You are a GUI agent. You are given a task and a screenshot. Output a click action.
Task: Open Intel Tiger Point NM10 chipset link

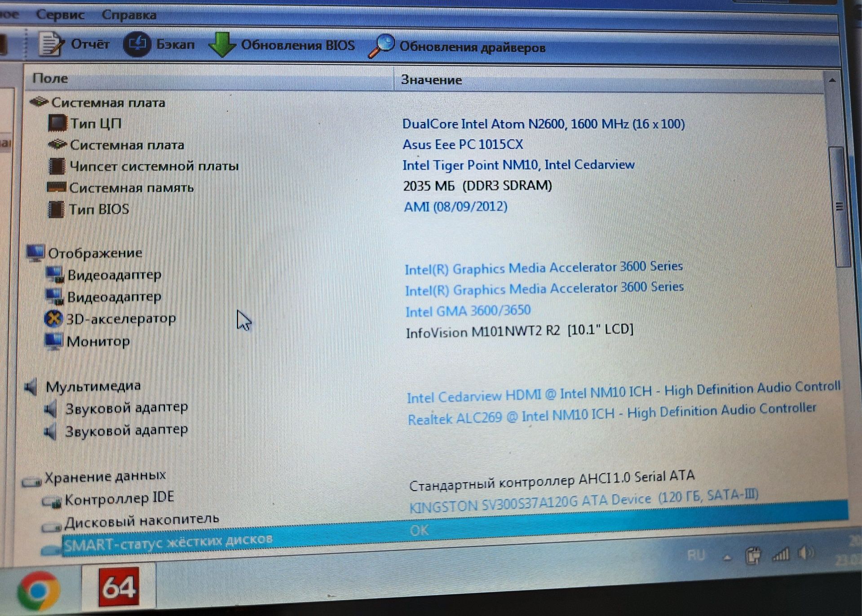coord(518,165)
